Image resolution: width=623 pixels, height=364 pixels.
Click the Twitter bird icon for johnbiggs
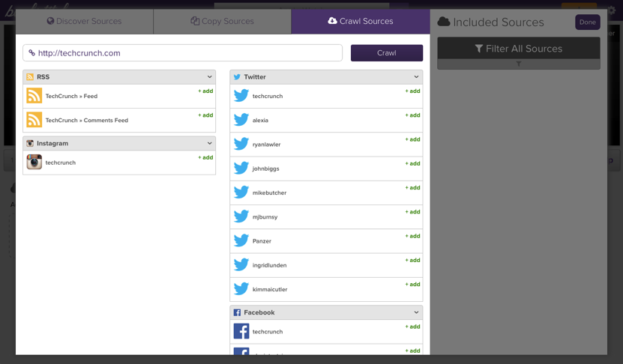[x=241, y=169]
